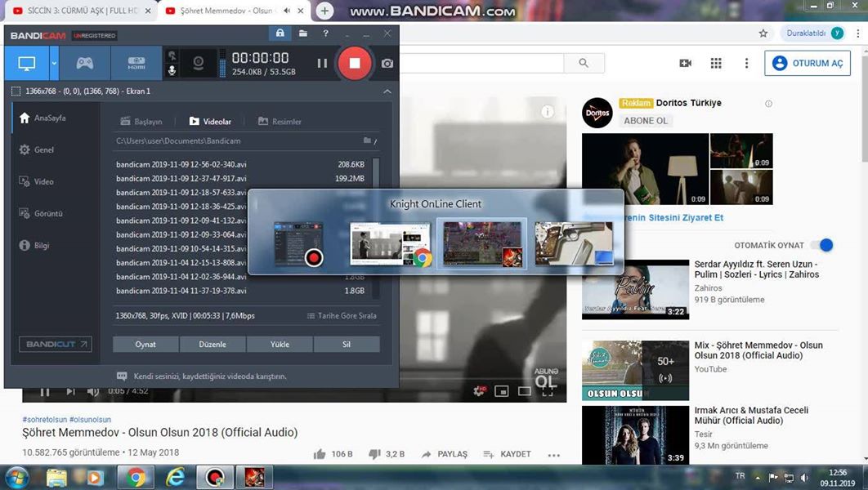Click PAYLAŞ share button
Screen dimensions: 868x490
[x=445, y=454]
